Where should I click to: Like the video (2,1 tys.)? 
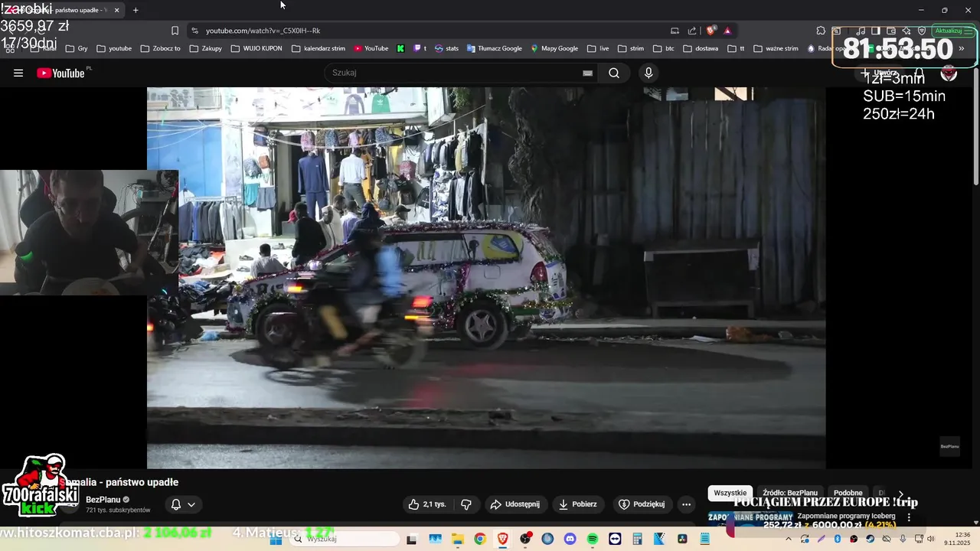[427, 504]
